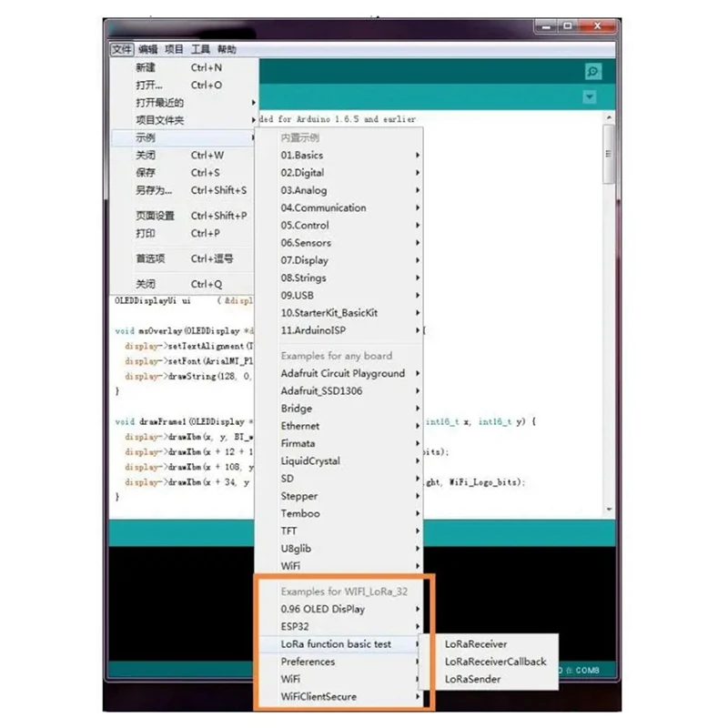Open WiFi entry below U8glib
The image size is (728, 728).
tap(339, 566)
